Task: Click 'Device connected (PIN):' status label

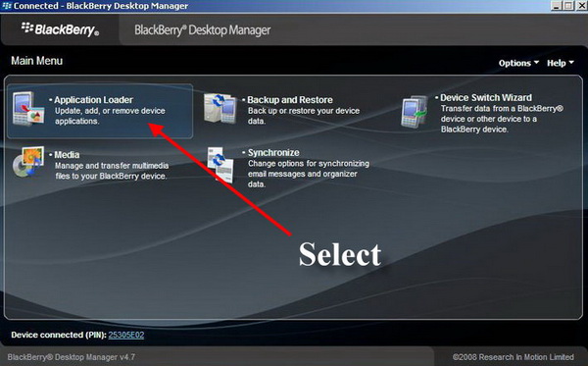Action: (x=59, y=335)
